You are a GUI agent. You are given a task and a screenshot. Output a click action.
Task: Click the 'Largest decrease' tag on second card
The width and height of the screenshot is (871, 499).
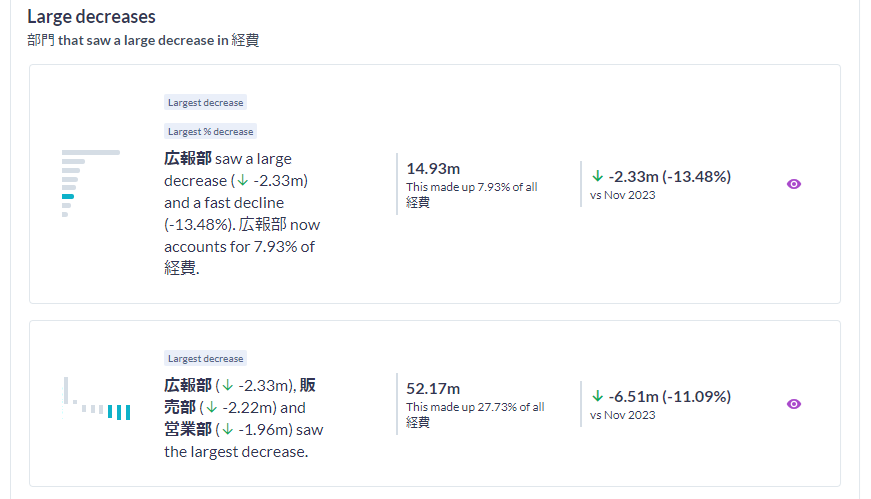[205, 358]
